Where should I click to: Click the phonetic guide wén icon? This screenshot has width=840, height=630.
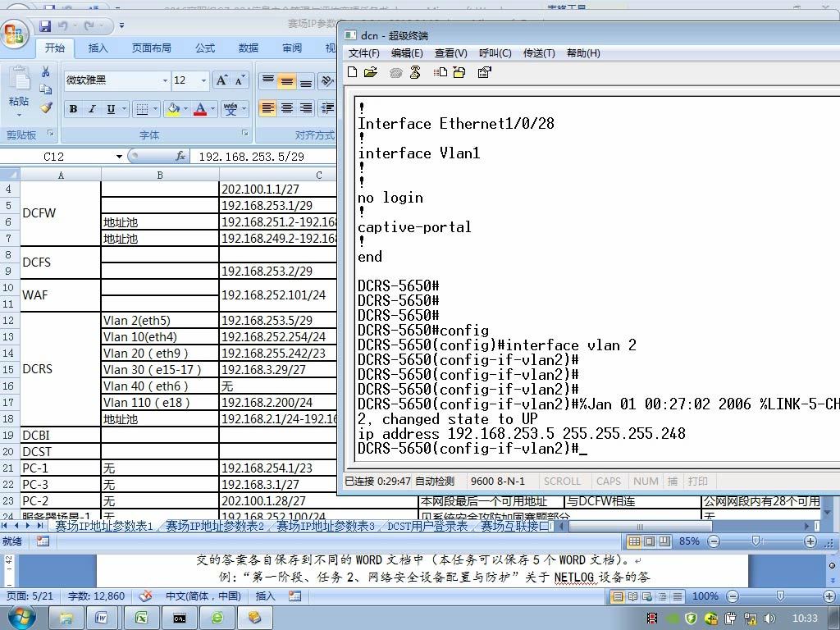click(231, 109)
